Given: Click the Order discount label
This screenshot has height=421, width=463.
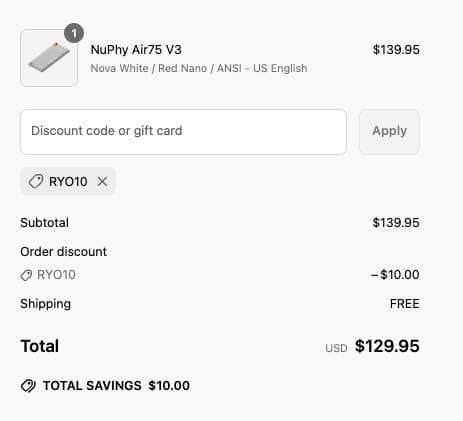Looking at the screenshot, I should pyautogui.click(x=63, y=251).
